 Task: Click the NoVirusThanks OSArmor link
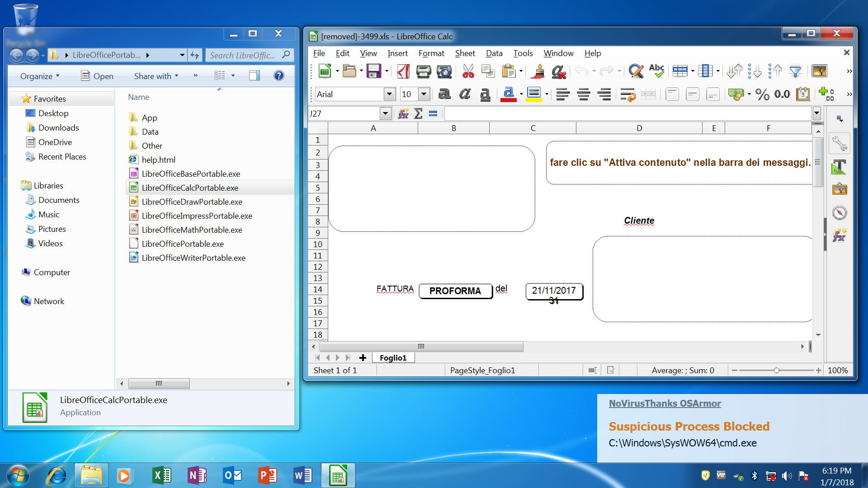665,404
